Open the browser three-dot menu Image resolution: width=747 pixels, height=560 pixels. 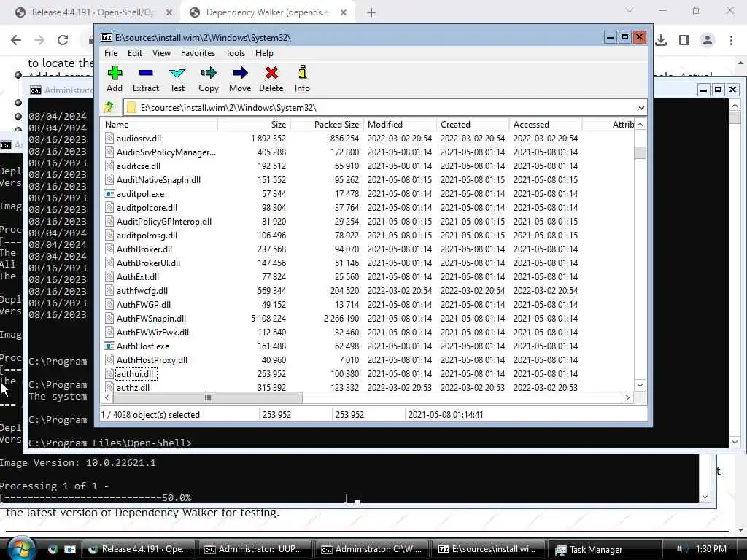[x=731, y=40]
